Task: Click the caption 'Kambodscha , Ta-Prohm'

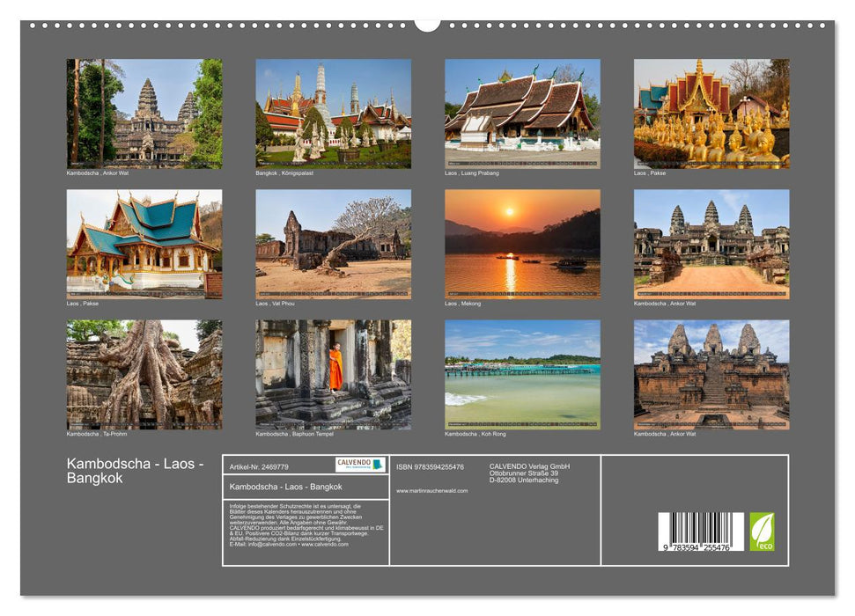Action: tap(97, 434)
